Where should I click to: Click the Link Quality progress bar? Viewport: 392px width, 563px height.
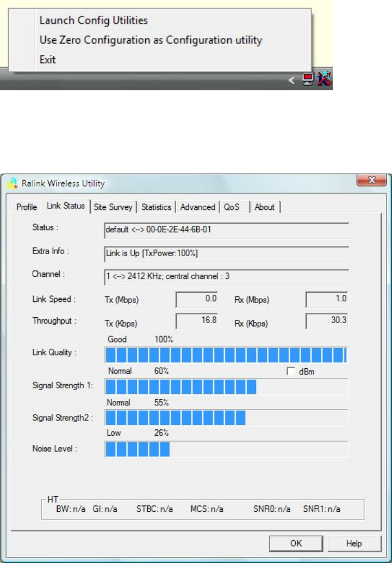[x=226, y=355]
